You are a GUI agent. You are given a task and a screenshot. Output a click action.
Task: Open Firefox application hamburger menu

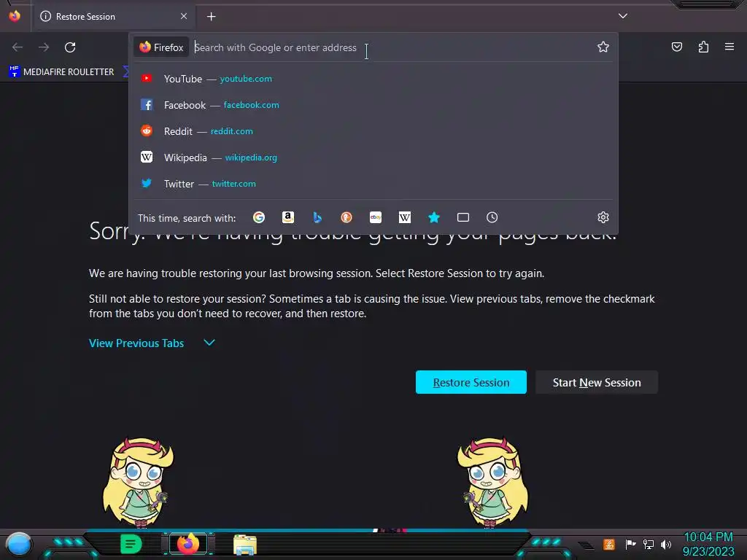click(729, 47)
